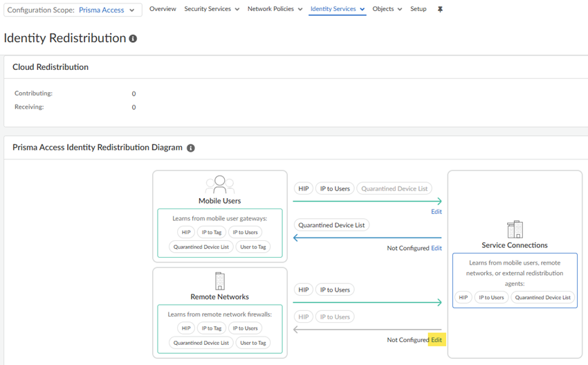This screenshot has height=365, width=588.
Task: Click the pin icon in navigation bar
Action: point(440,10)
